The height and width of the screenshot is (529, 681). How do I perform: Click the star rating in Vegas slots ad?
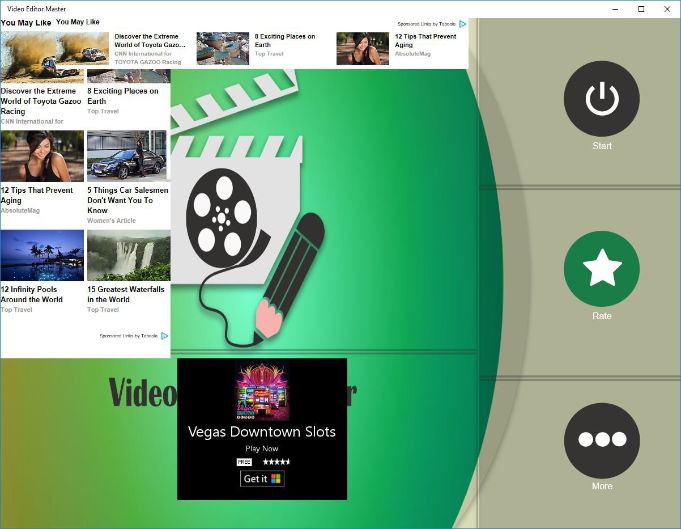(276, 462)
